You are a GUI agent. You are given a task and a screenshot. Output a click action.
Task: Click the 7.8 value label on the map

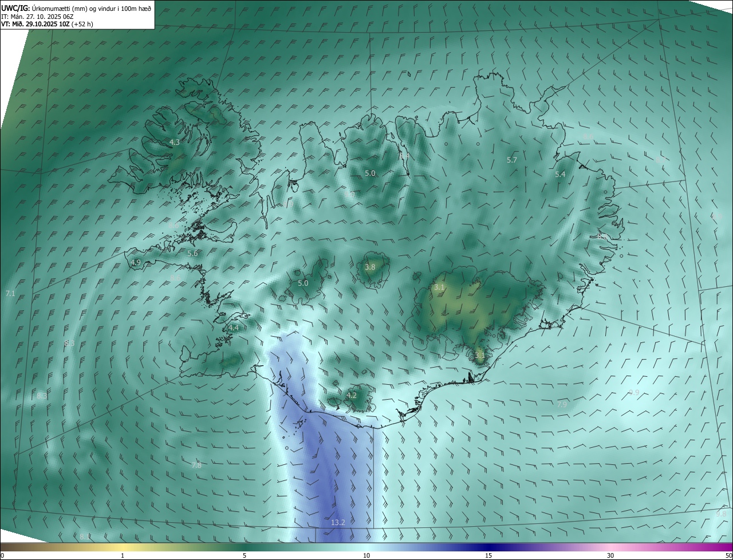click(x=196, y=466)
